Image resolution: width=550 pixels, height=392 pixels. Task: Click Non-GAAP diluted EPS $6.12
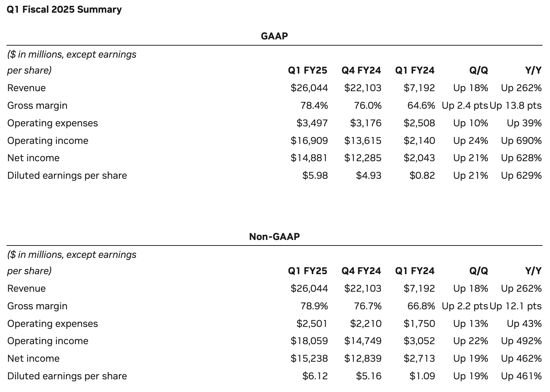pos(315,376)
